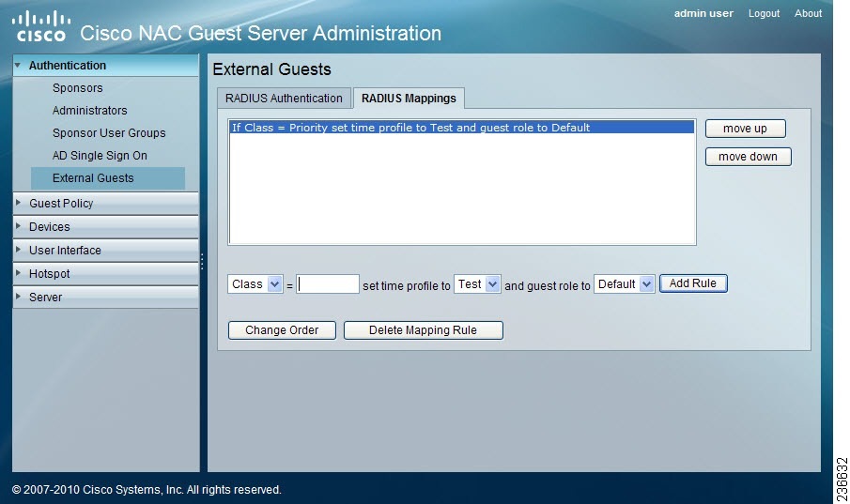Click the sidebar splitter handle
Image resolution: width=850 pixels, height=504 pixels.
click(202, 262)
